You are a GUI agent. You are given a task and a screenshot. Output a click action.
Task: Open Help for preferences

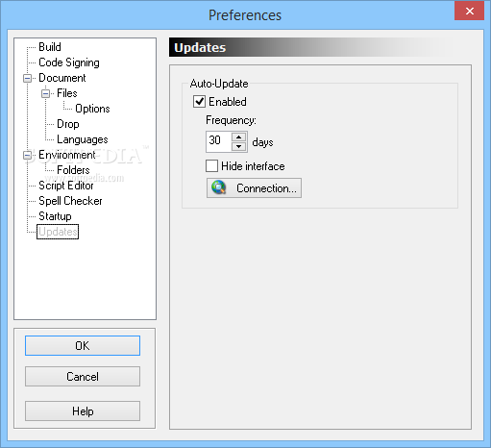tap(83, 411)
